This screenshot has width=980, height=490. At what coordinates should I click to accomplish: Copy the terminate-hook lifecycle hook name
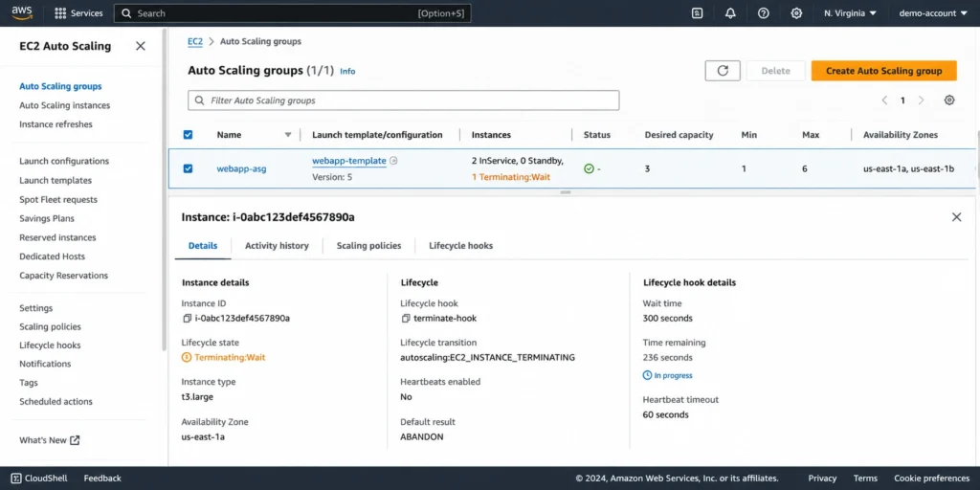(x=406, y=318)
